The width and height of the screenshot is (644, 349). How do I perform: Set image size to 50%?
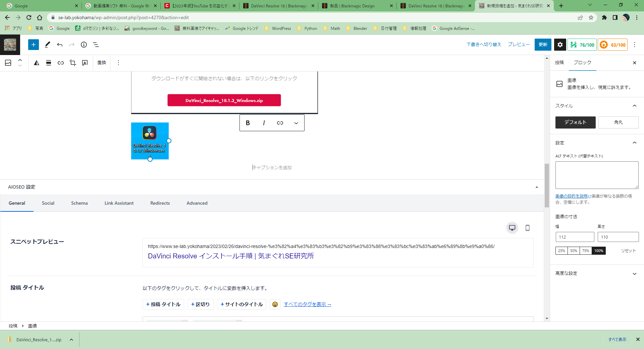(574, 251)
